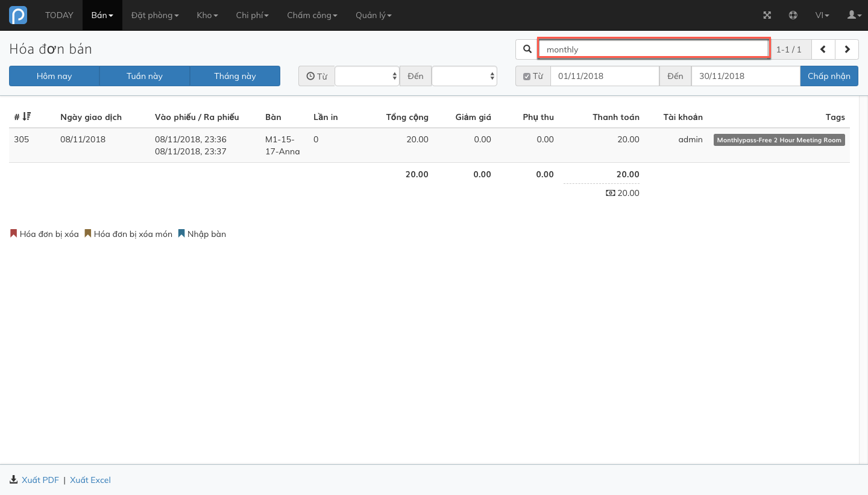Click the Bàn column header

tap(273, 117)
